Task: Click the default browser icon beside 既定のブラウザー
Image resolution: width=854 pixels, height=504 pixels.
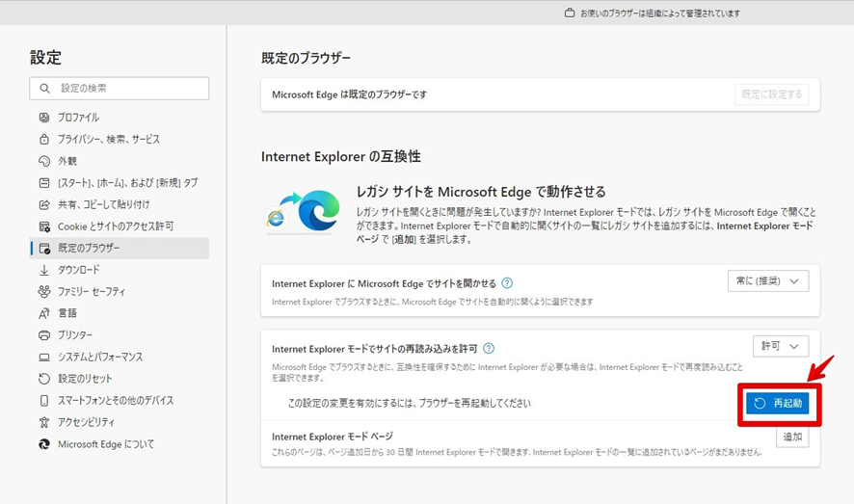Action: [x=44, y=249]
